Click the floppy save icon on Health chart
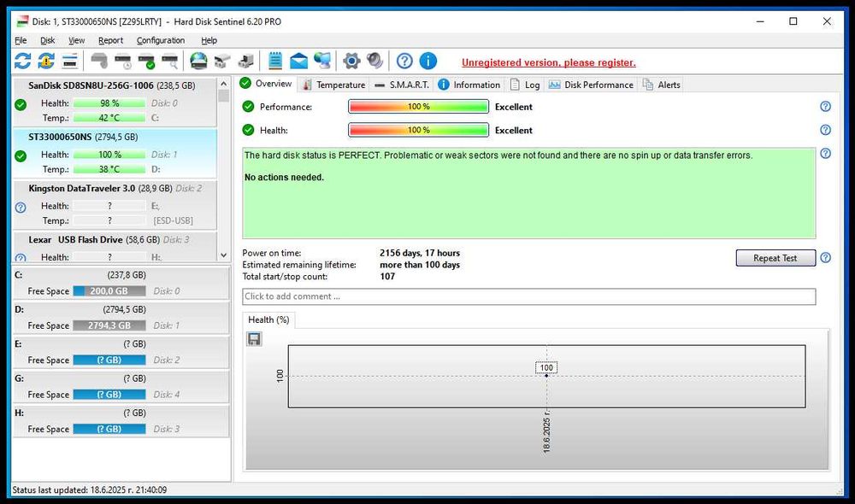This screenshot has width=855, height=504. coord(254,339)
